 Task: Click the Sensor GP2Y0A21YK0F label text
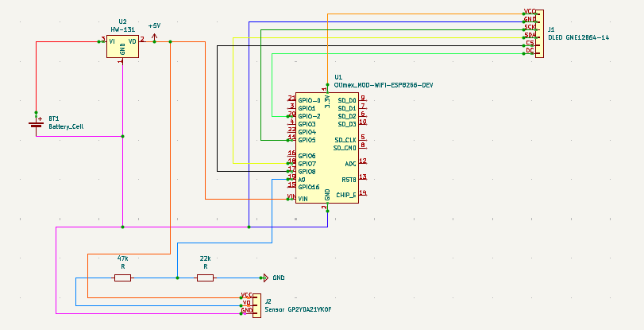point(298,309)
